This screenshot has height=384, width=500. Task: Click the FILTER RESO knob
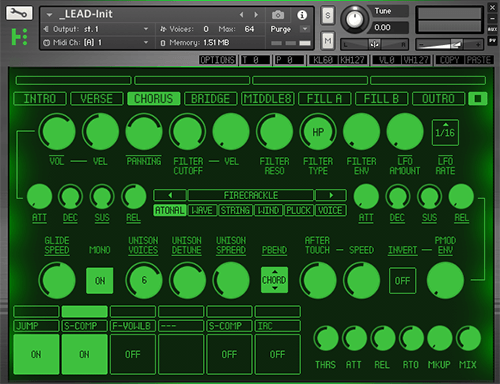(274, 131)
